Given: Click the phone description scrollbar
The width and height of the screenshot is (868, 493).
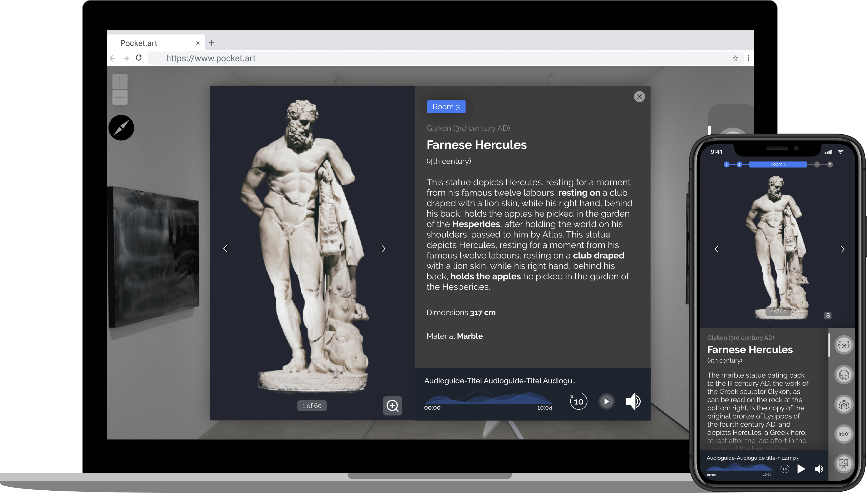Looking at the screenshot, I should click(x=829, y=345).
